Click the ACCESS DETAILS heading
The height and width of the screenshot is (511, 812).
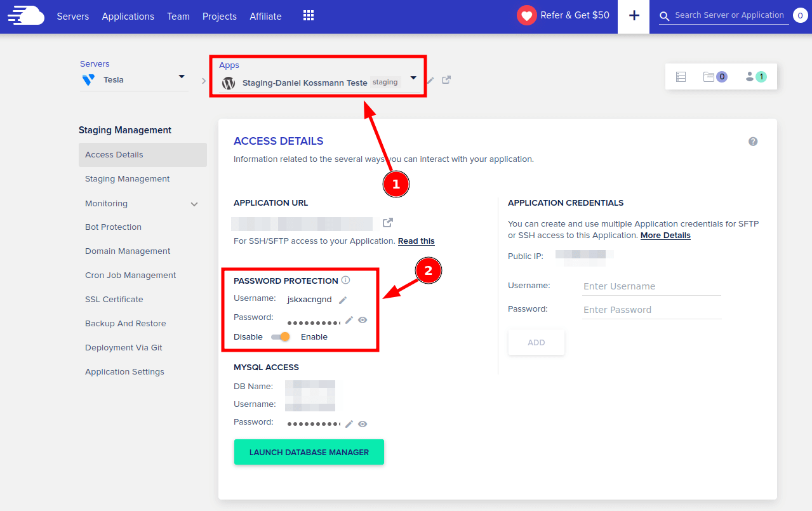click(x=279, y=142)
